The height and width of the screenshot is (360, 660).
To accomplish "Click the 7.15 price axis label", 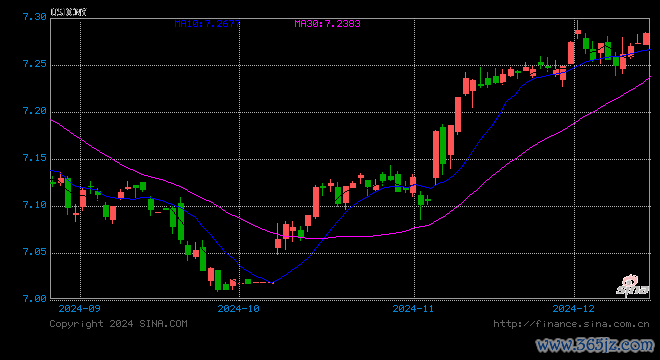I will click(35, 158).
